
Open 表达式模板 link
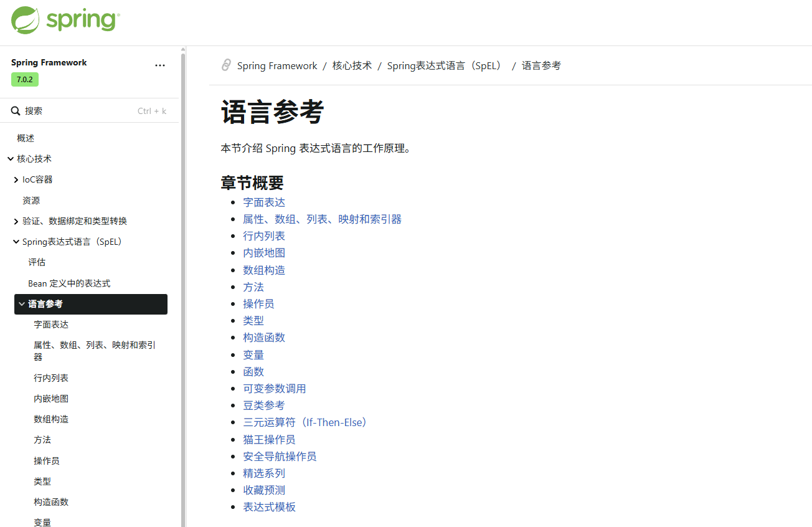pyautogui.click(x=269, y=507)
